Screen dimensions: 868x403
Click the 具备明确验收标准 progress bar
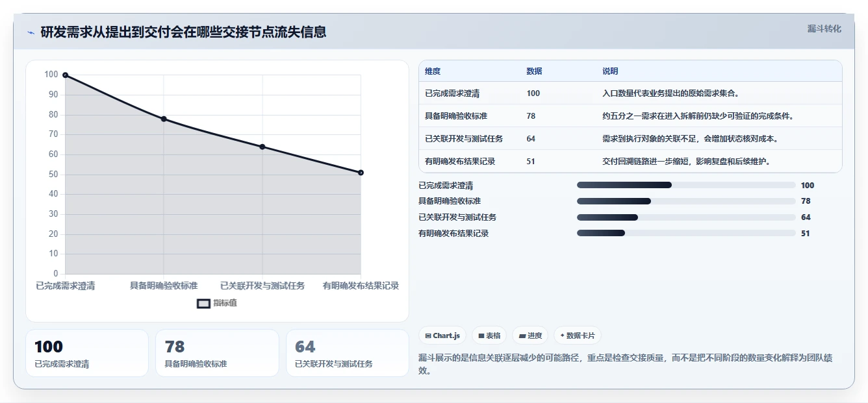pos(686,201)
